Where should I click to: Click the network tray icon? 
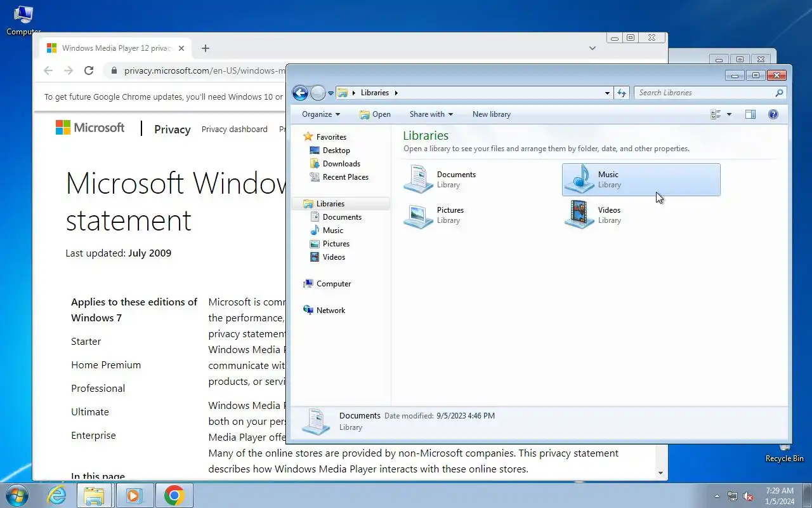click(733, 496)
